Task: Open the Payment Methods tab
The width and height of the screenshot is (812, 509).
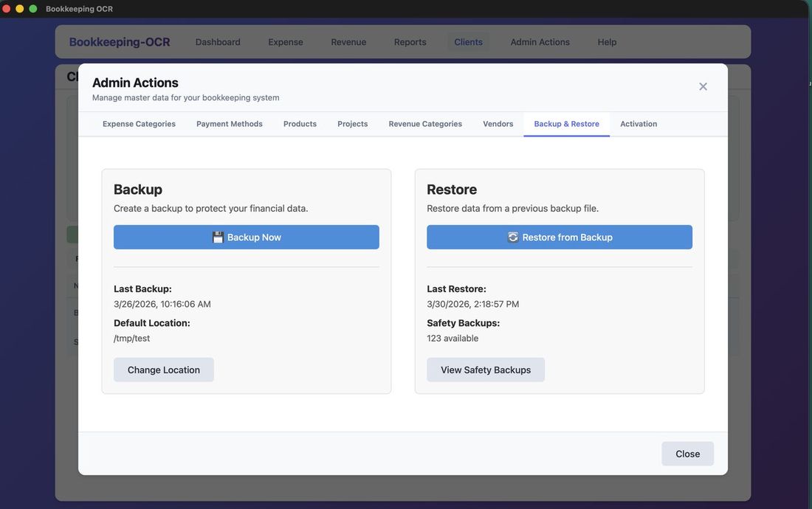Action: tap(229, 124)
